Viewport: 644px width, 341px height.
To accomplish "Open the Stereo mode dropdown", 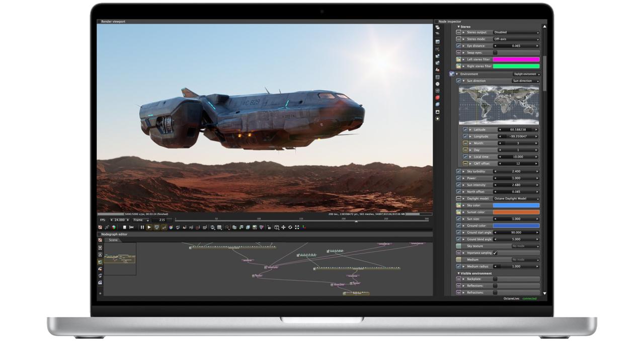I will (516, 39).
